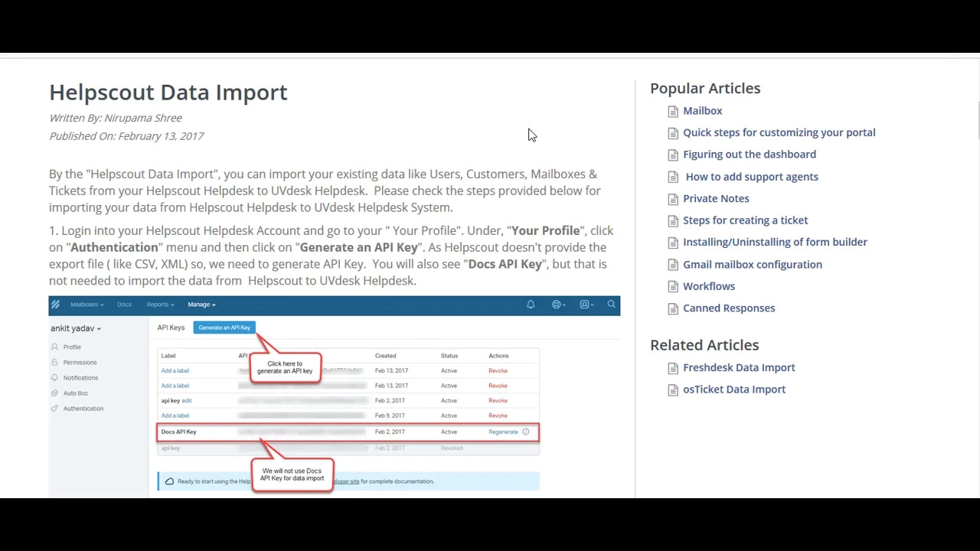
Task: Click Revoke in the Feb 9, 2017 row
Action: coord(498,416)
